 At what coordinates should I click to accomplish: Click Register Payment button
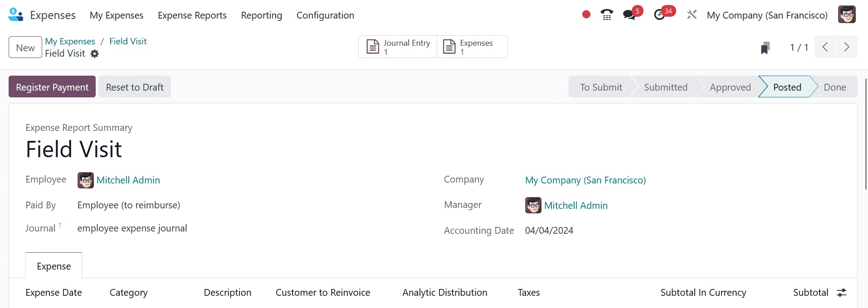tap(52, 87)
